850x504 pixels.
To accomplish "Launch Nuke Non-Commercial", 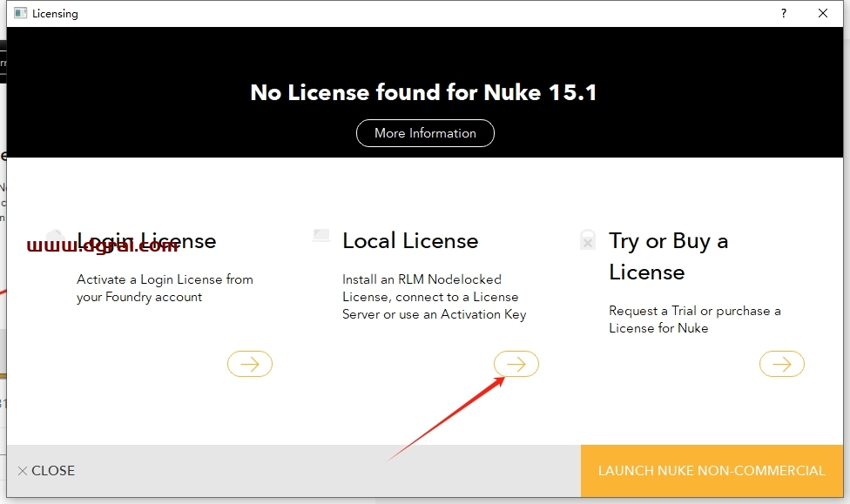I will (712, 470).
